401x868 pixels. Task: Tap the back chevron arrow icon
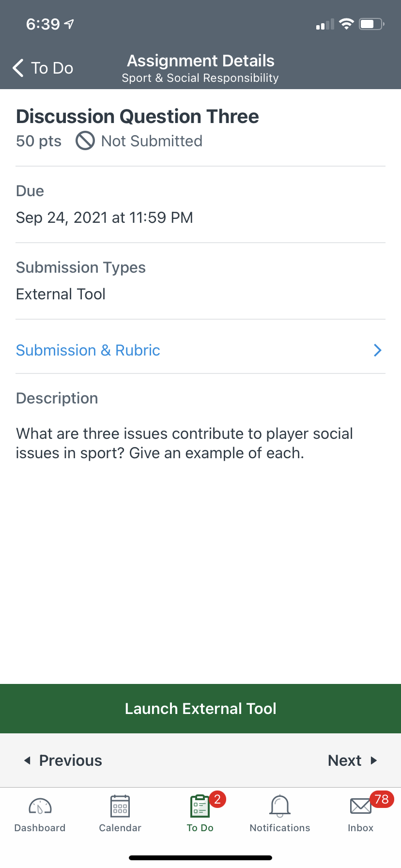[18, 68]
